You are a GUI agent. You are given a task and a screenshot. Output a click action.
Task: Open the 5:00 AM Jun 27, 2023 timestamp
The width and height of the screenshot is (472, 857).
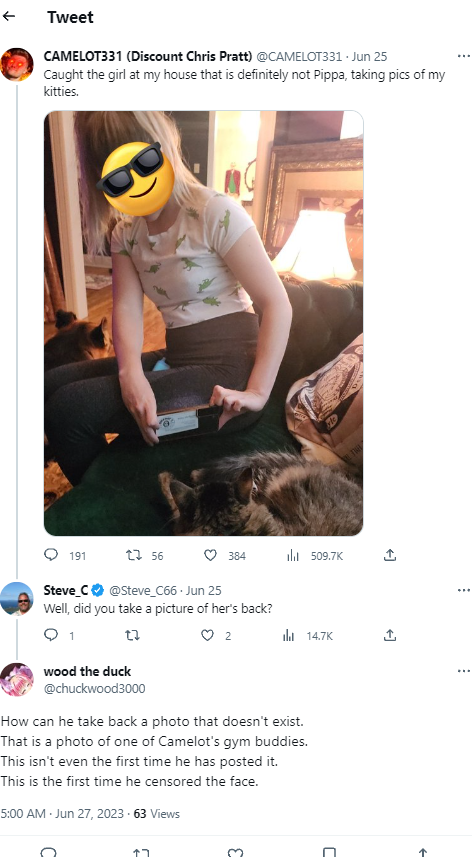(62, 813)
